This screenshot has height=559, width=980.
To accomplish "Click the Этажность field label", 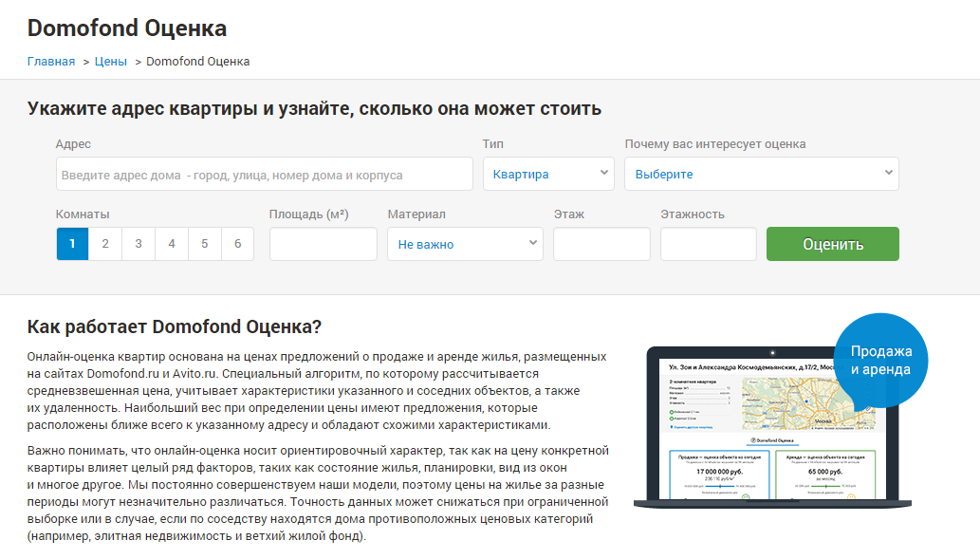I will tap(693, 214).
